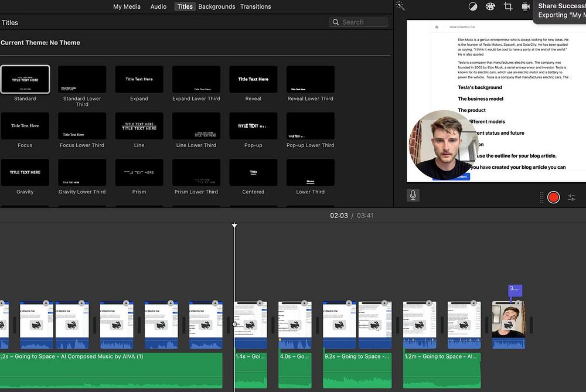Click the titles Search field
Screen dimensions: 586x392
(359, 22)
